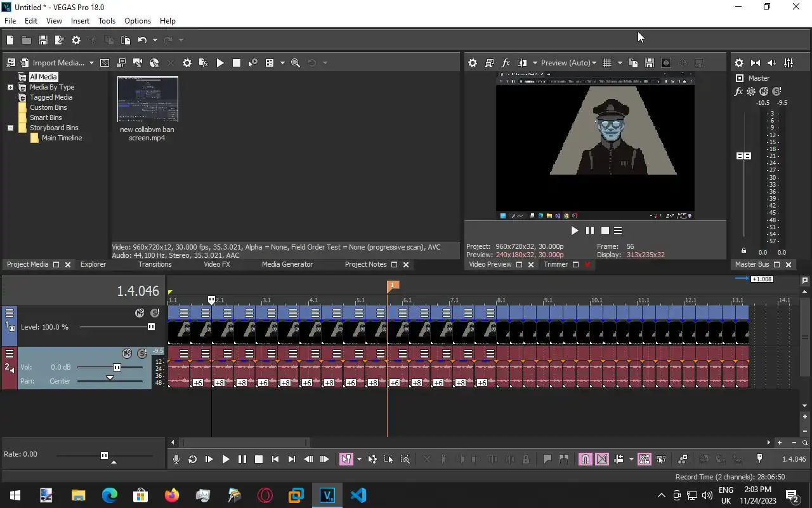
Task: Collapse the Storyboard Bins node
Action: pos(10,128)
